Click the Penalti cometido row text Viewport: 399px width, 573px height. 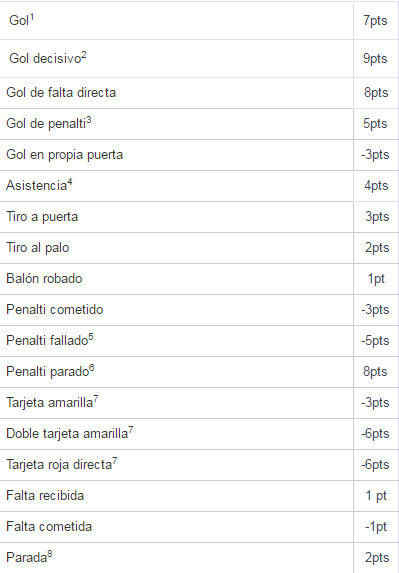(55, 310)
